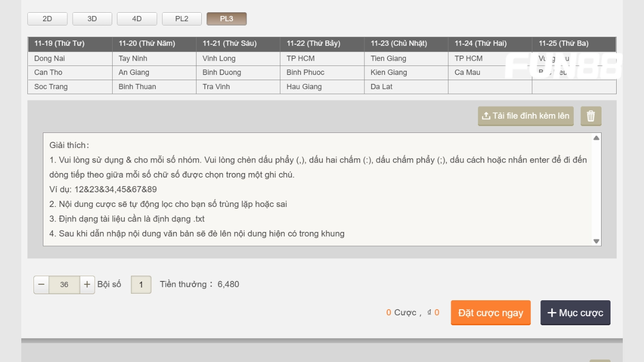Click the Bội số input field

point(141,285)
